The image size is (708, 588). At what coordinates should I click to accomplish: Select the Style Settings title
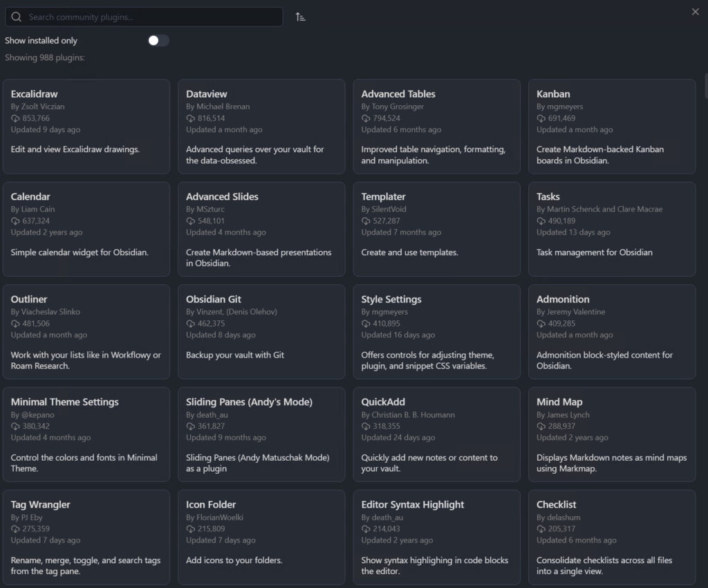point(391,300)
